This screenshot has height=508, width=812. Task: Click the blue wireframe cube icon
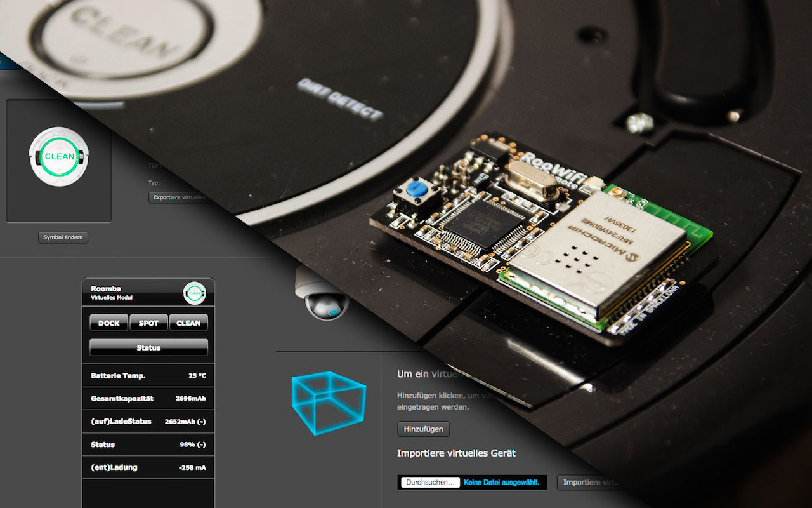(329, 403)
